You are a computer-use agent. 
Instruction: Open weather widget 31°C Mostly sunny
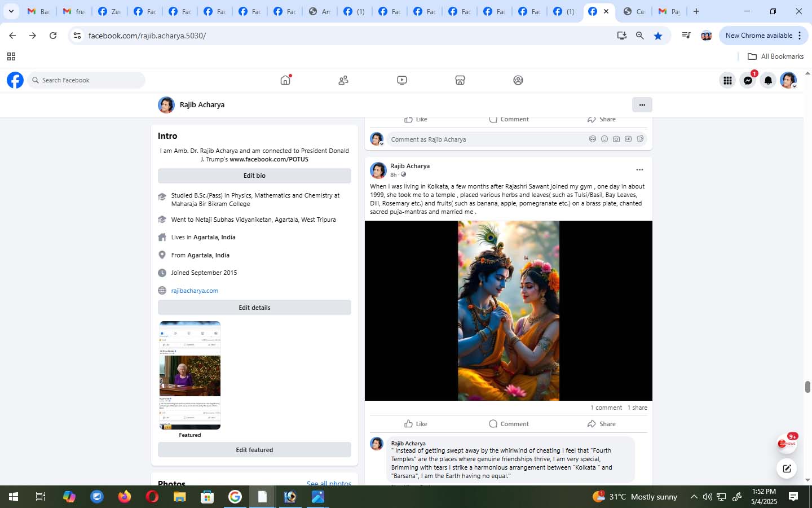click(635, 497)
